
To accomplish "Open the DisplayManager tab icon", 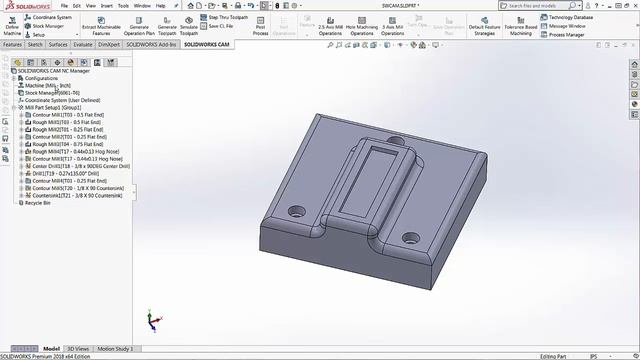I will [x=71, y=62].
